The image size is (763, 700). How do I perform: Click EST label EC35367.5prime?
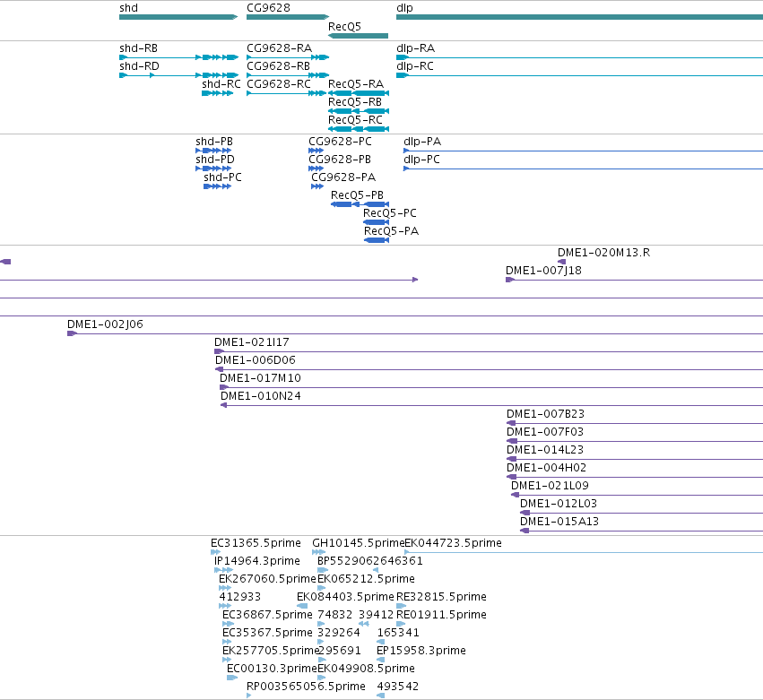tap(267, 634)
